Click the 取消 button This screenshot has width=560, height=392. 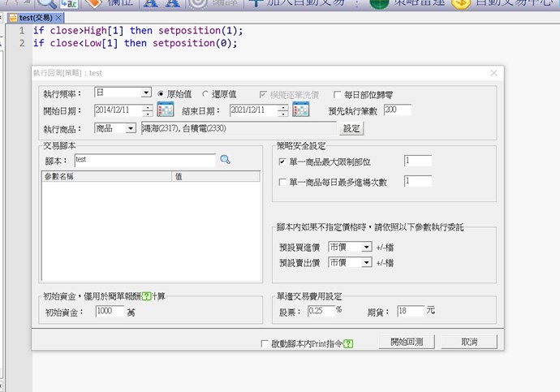tap(469, 342)
